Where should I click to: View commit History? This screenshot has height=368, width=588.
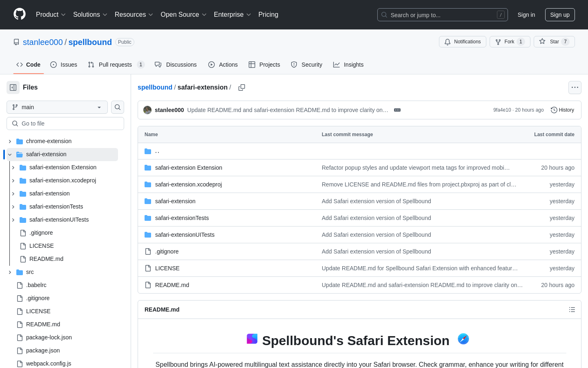pos(562,110)
